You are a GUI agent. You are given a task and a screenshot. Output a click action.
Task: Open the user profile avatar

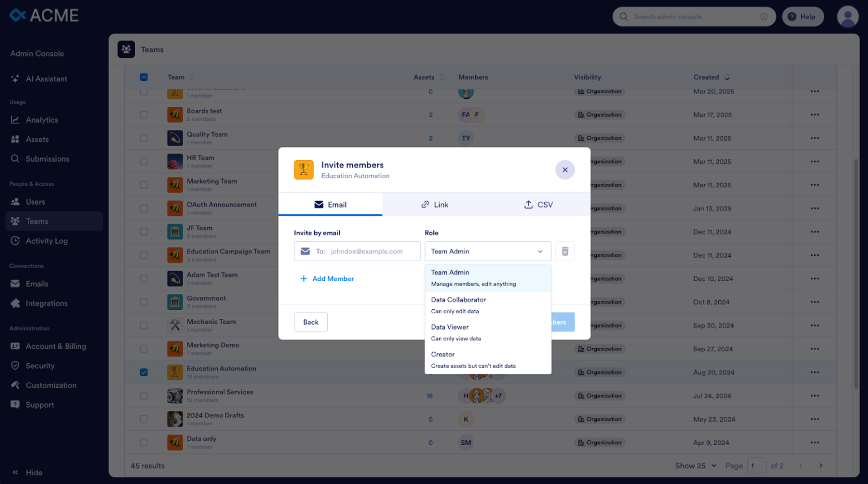[x=848, y=17]
